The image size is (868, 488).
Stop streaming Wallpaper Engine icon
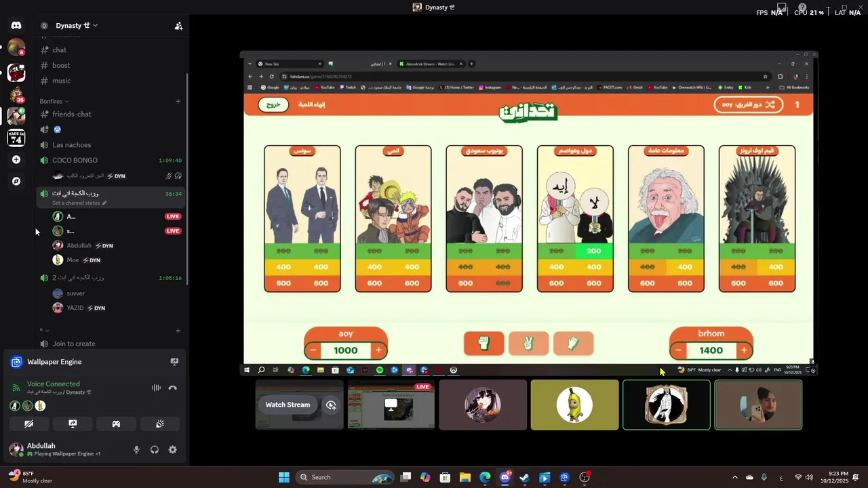coord(174,362)
